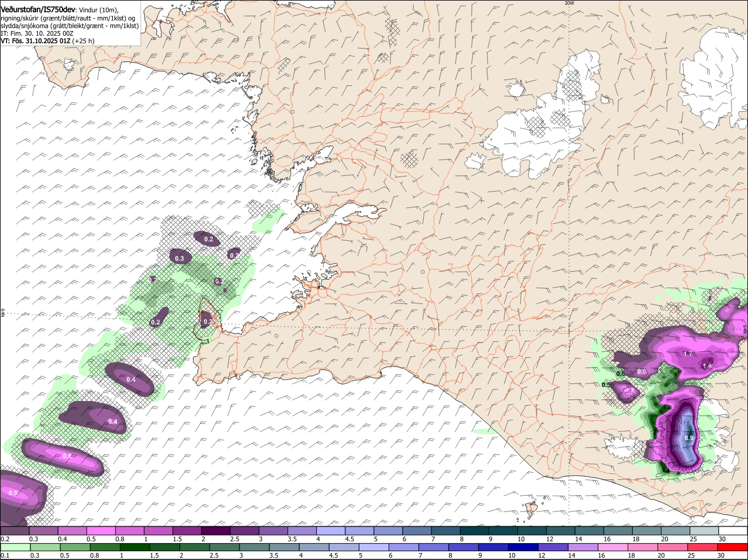The height and width of the screenshot is (560, 748).
Task: Click pale grey swatch between 25 and 30, upper legend
Action: coord(704,531)
